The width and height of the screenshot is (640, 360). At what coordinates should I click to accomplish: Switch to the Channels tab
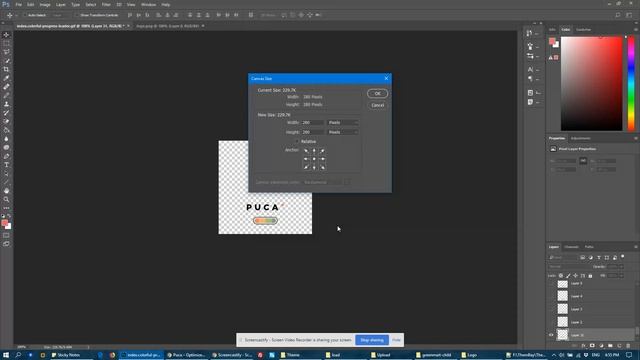[x=571, y=247]
